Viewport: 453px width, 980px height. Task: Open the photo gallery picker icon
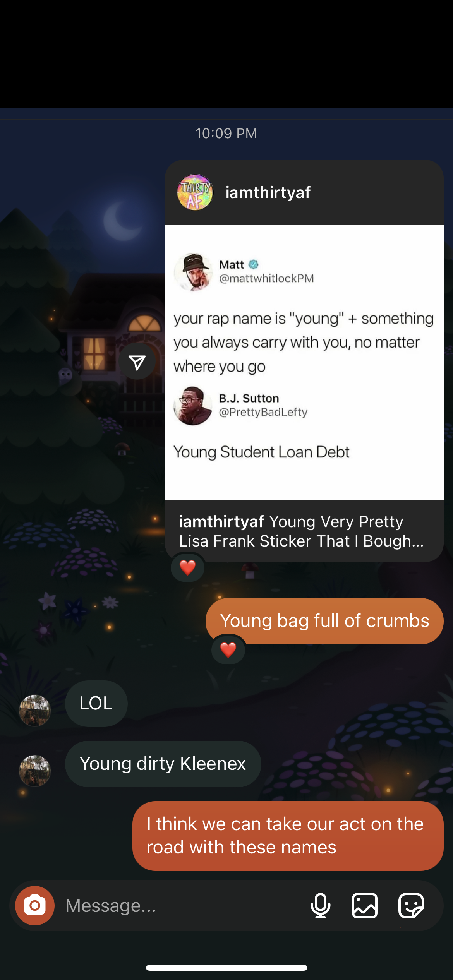pos(365,906)
